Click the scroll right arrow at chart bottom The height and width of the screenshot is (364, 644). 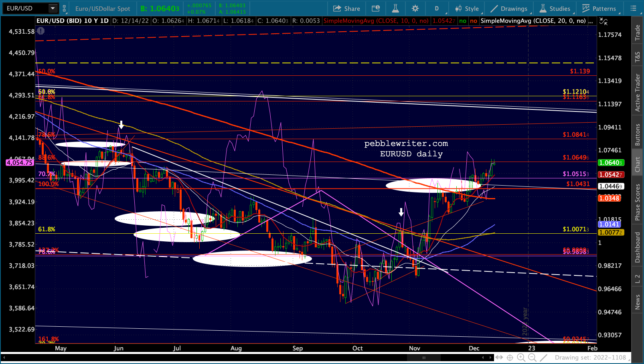pyautogui.click(x=491, y=357)
